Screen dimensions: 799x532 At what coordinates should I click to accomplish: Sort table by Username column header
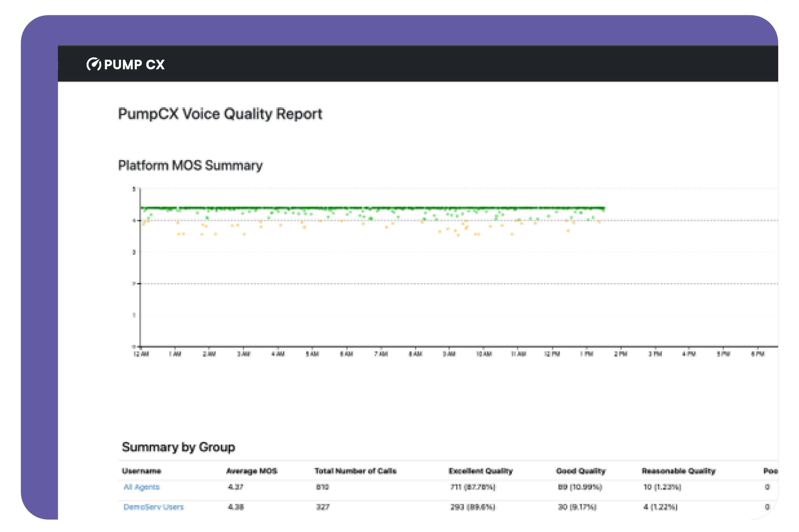coord(141,471)
